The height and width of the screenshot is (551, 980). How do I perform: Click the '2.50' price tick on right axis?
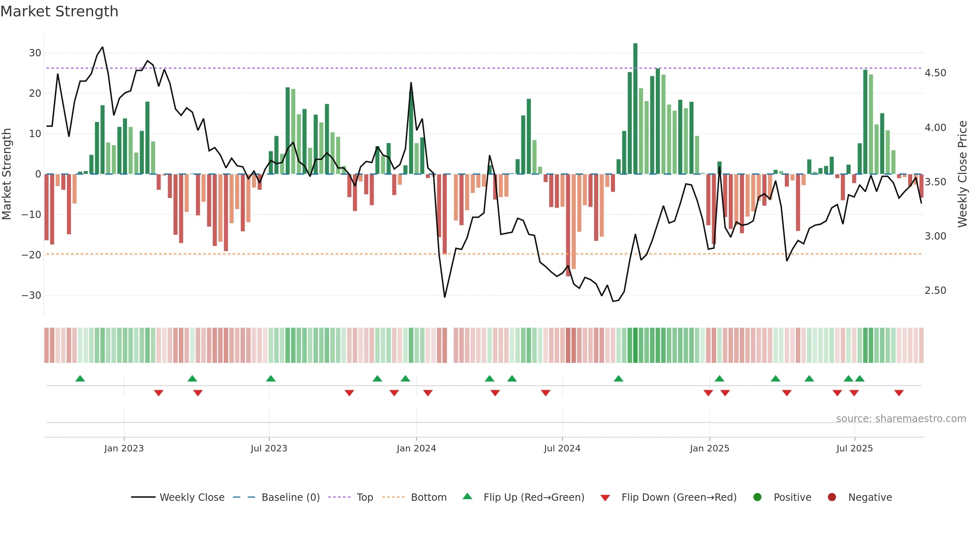pyautogui.click(x=935, y=290)
